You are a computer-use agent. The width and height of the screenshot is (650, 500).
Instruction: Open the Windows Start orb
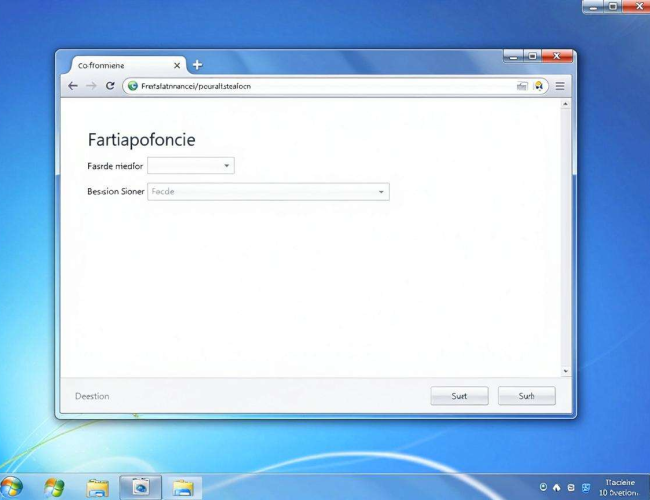[x=12, y=487]
